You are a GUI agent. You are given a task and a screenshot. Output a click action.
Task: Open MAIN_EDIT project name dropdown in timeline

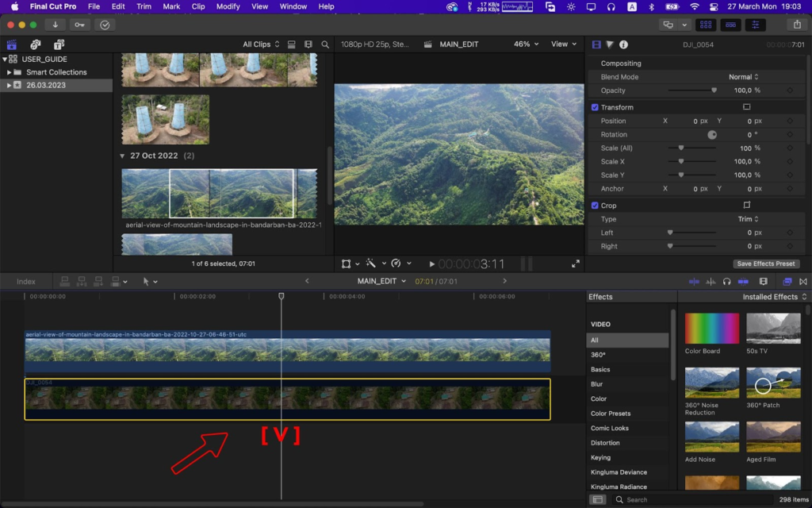[x=381, y=281]
